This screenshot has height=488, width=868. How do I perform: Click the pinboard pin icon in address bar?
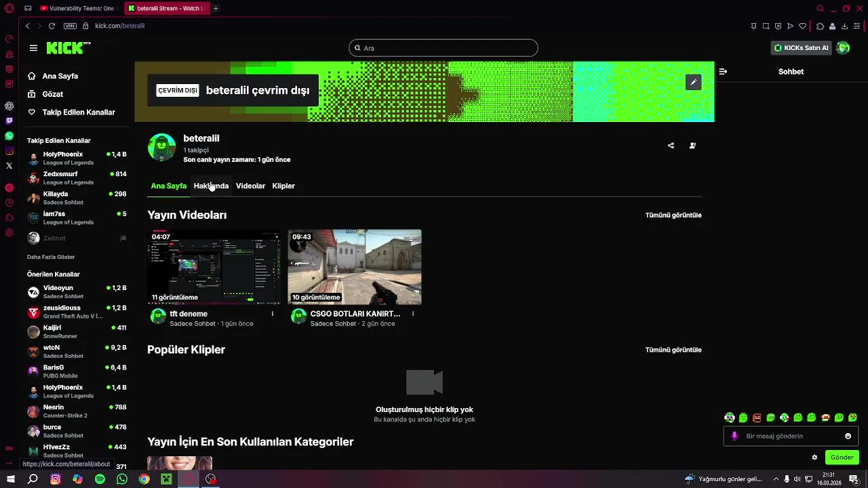[753, 26]
